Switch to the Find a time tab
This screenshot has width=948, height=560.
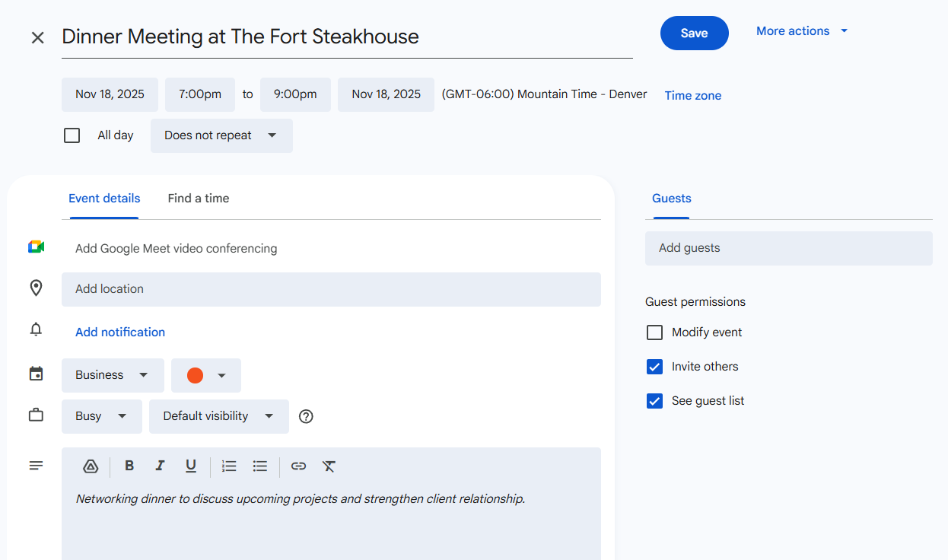pyautogui.click(x=198, y=199)
